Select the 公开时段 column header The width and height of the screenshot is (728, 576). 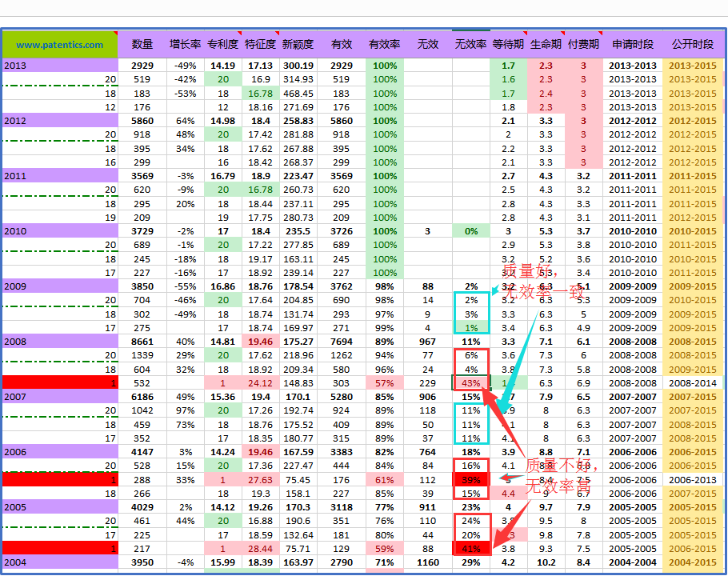pos(693,45)
